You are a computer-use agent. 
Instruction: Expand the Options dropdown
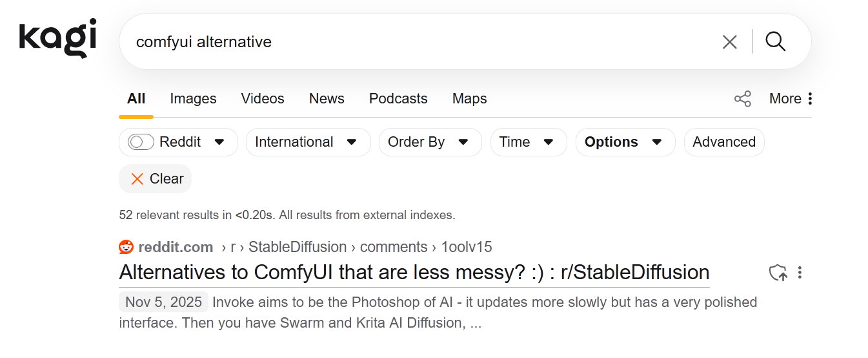(x=625, y=142)
